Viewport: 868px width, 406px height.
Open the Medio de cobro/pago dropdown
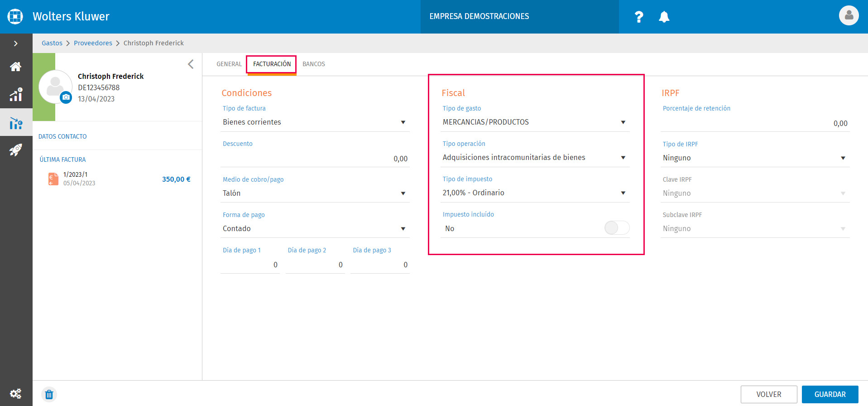(315, 193)
